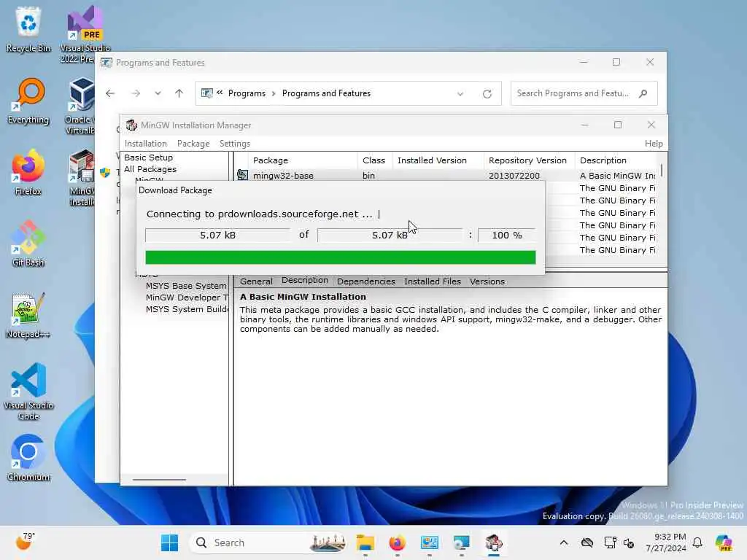The height and width of the screenshot is (560, 747).
Task: Sort by the Class column header
Action: 374,160
